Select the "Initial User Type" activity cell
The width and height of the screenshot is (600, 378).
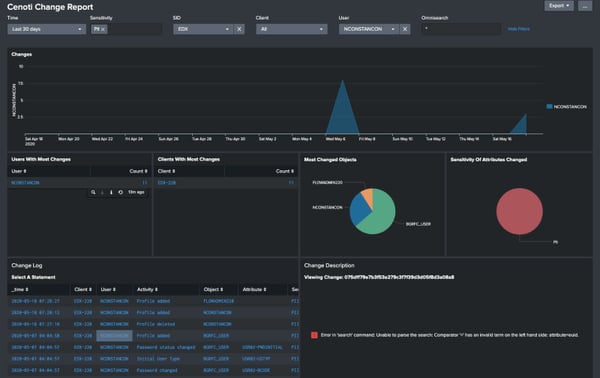coord(158,359)
